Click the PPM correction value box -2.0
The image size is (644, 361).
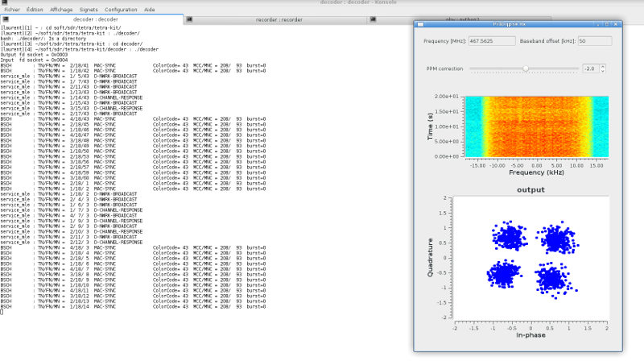tap(591, 68)
